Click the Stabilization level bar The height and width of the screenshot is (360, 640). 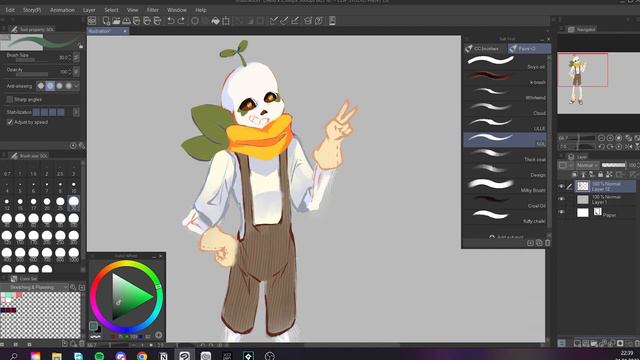click(x=48, y=112)
